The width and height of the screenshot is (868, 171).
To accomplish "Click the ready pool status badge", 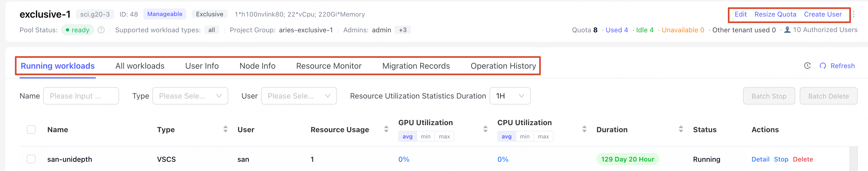I will 78,30.
